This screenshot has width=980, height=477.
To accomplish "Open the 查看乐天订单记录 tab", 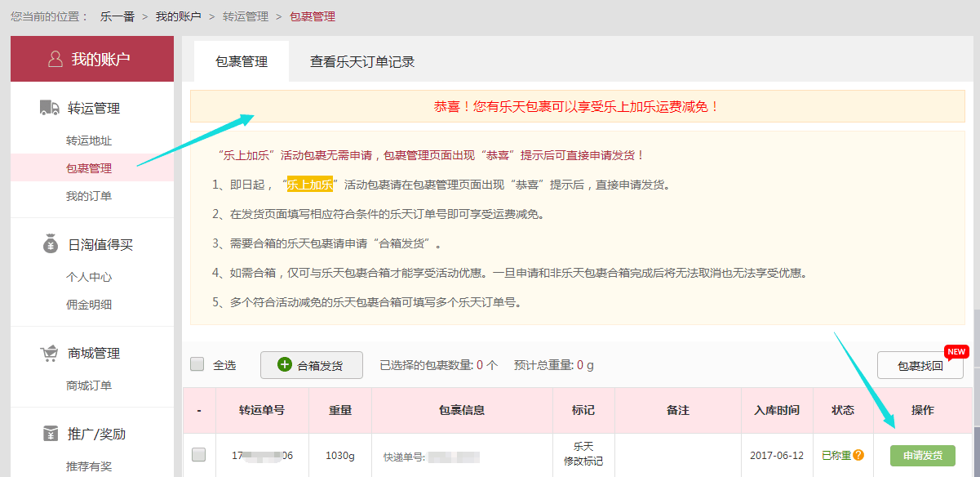I will (x=362, y=61).
